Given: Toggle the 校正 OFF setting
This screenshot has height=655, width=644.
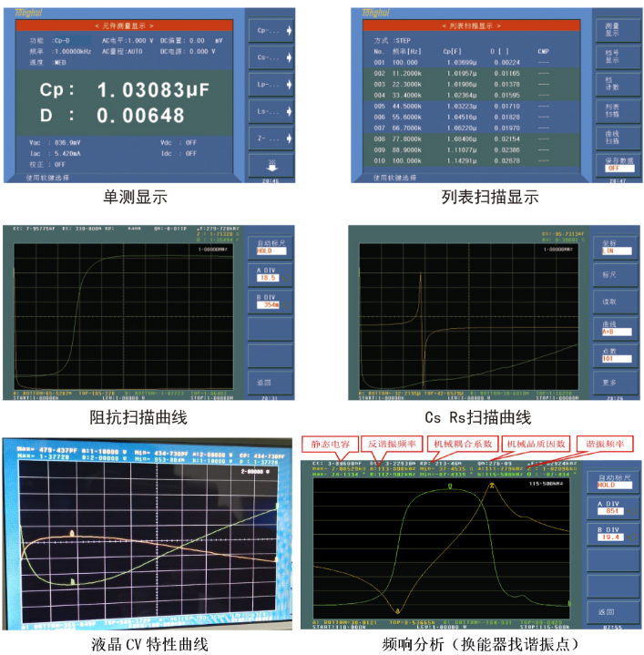Looking at the screenshot, I should coord(47,165).
